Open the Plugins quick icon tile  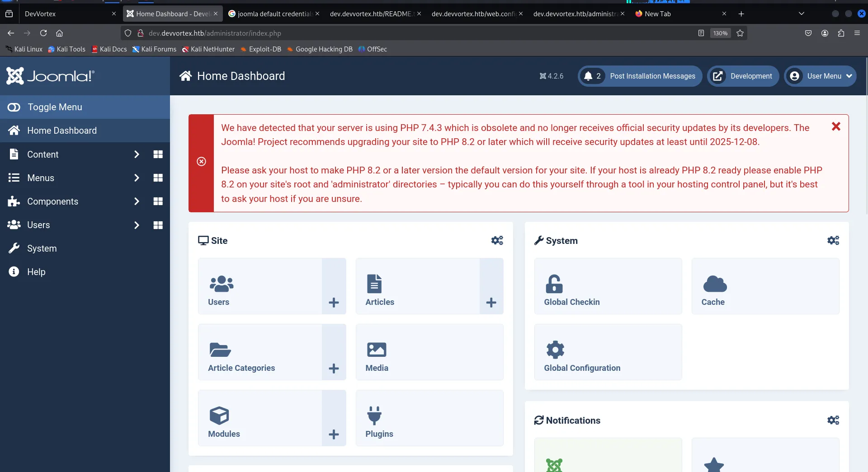(x=429, y=418)
